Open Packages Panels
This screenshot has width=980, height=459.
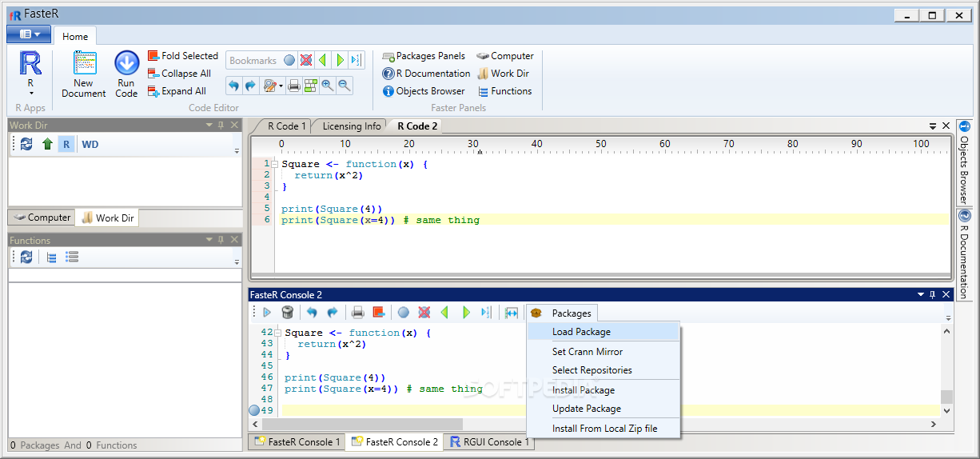click(x=424, y=56)
